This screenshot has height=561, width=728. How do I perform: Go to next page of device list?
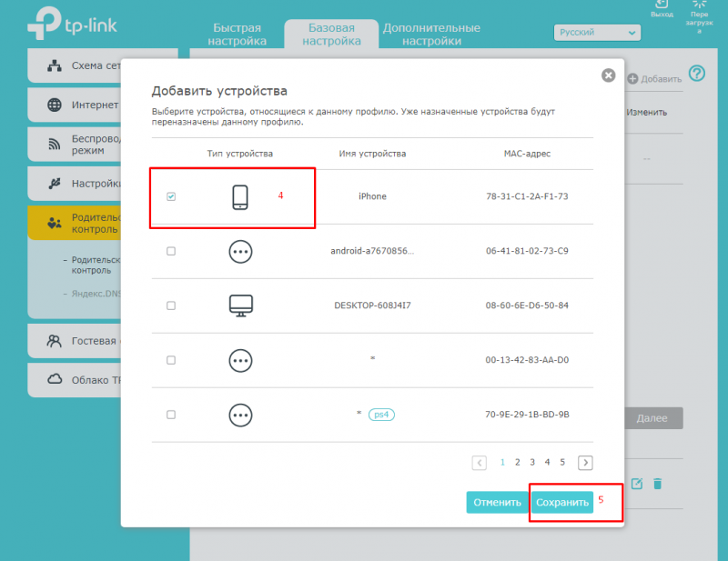(x=585, y=462)
